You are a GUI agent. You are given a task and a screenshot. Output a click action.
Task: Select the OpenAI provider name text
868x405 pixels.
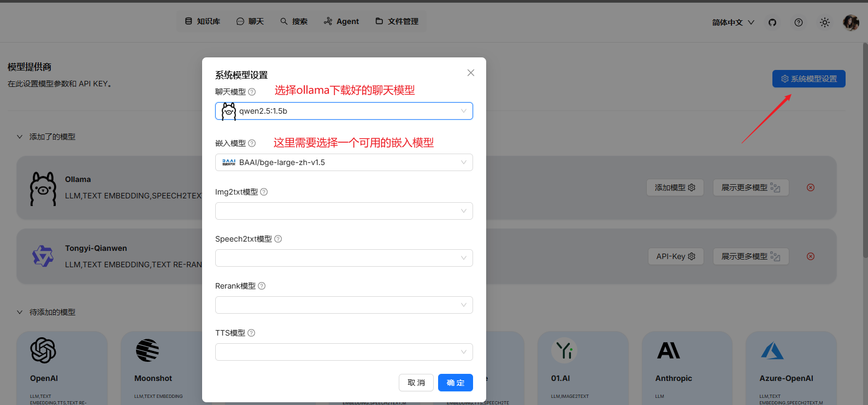point(44,378)
